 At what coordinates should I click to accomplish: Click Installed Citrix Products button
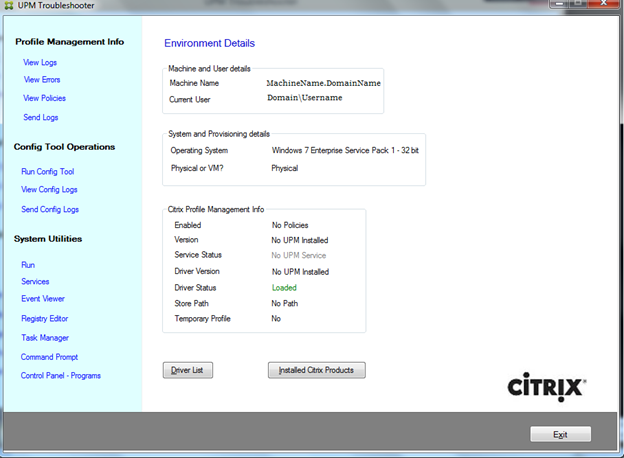317,371
